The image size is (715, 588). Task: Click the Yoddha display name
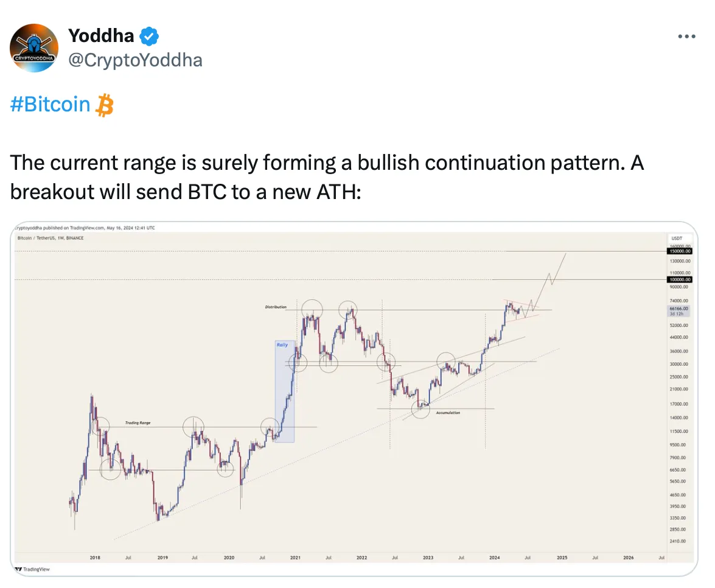pos(101,35)
